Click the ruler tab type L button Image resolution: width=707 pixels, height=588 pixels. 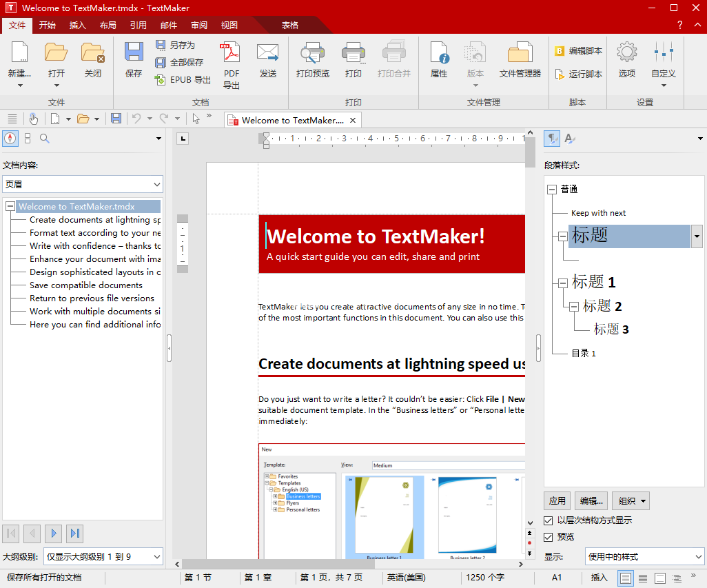point(183,139)
